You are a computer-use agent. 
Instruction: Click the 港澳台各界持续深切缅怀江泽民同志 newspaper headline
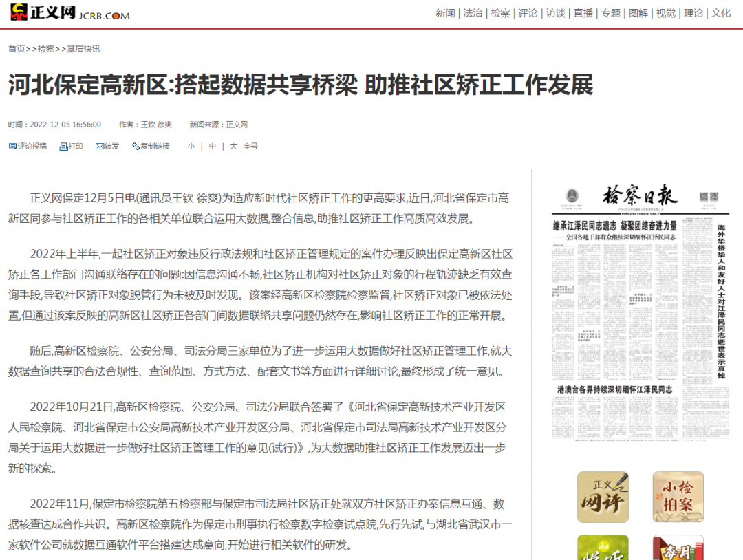[614, 389]
